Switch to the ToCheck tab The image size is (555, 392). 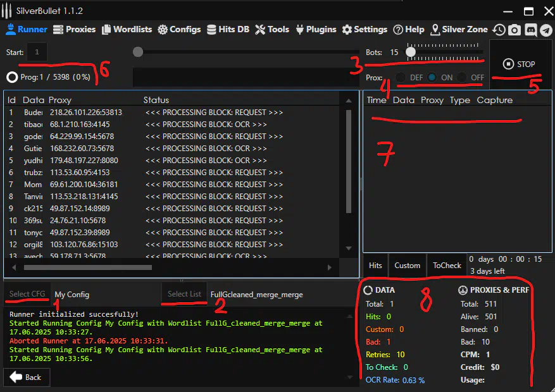447,266
